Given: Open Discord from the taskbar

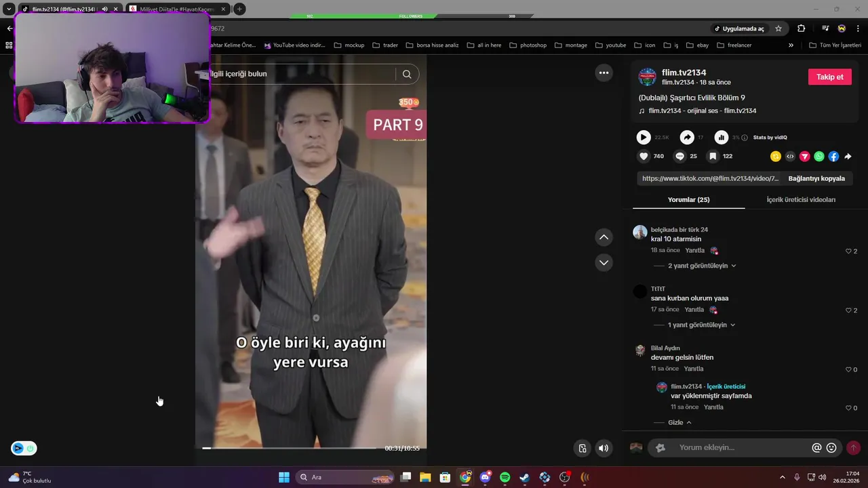Looking at the screenshot, I should [x=485, y=477].
